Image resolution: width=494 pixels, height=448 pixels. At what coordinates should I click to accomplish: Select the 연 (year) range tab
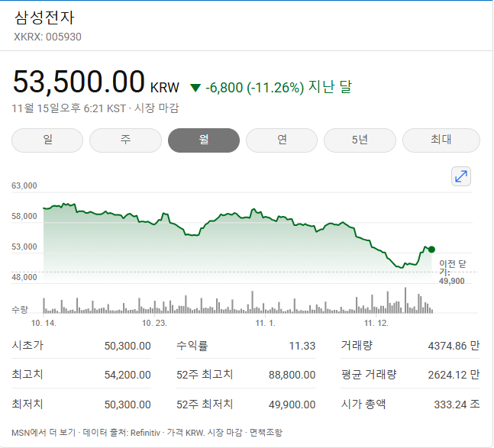point(282,140)
